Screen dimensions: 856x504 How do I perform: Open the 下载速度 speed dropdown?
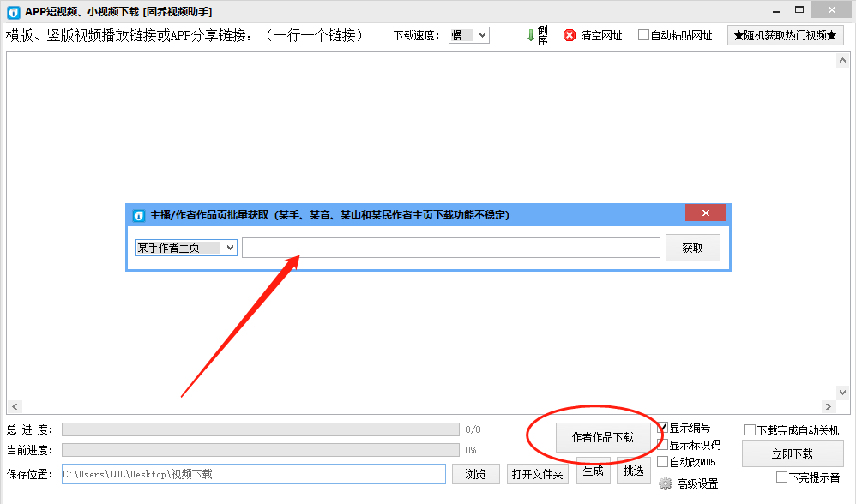467,35
